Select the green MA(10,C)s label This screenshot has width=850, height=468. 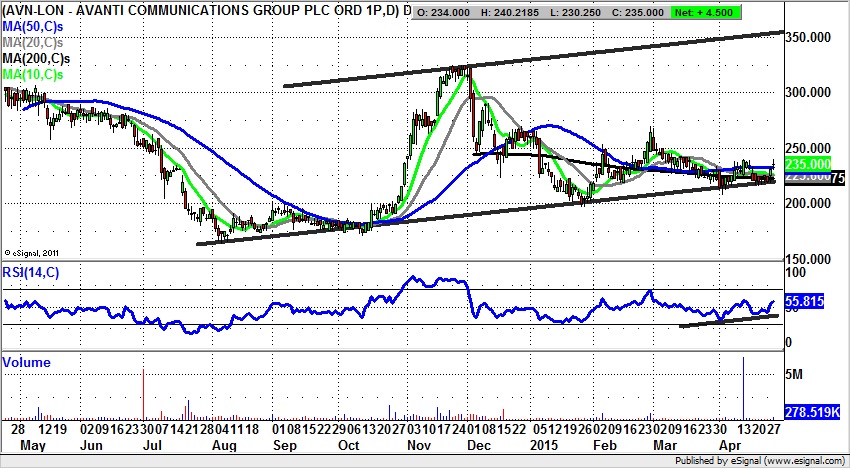33,75
